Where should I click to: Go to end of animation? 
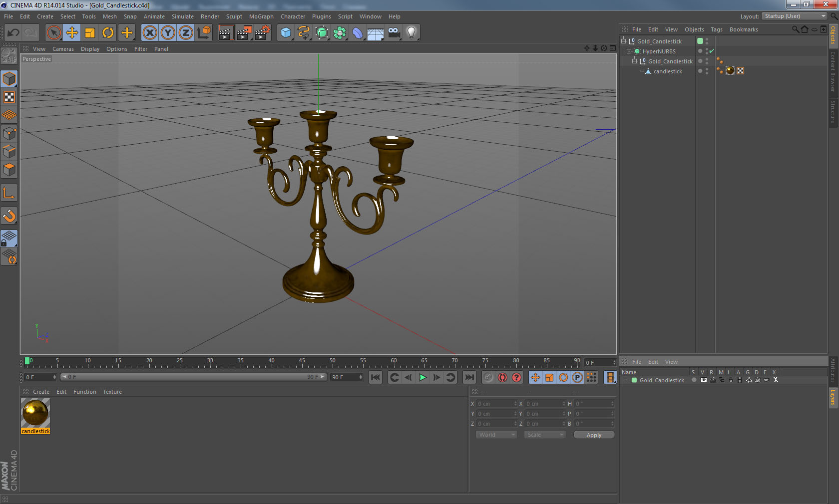469,377
